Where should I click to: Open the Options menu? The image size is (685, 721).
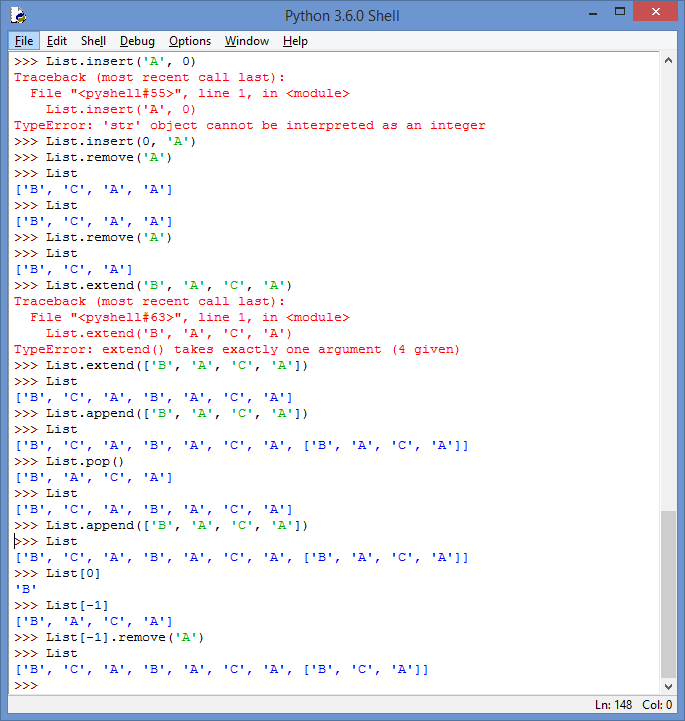[x=190, y=41]
